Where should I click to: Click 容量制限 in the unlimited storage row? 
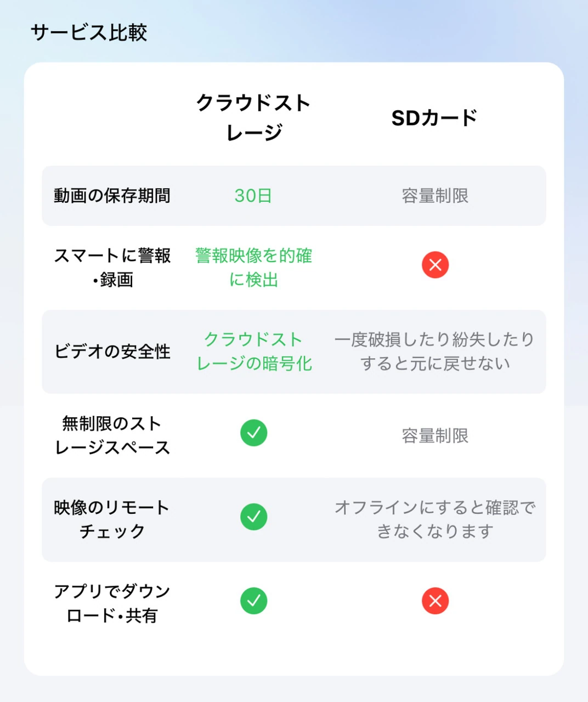click(x=435, y=436)
